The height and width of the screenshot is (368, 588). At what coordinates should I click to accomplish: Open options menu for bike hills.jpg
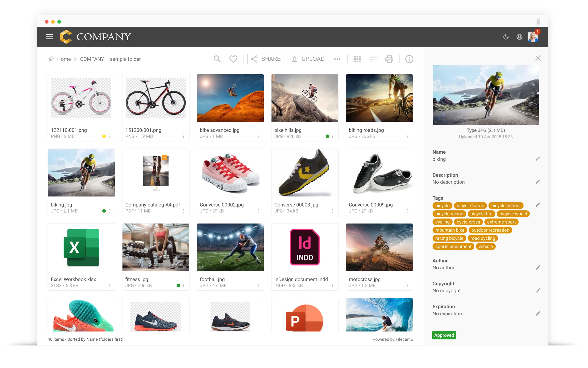point(333,136)
